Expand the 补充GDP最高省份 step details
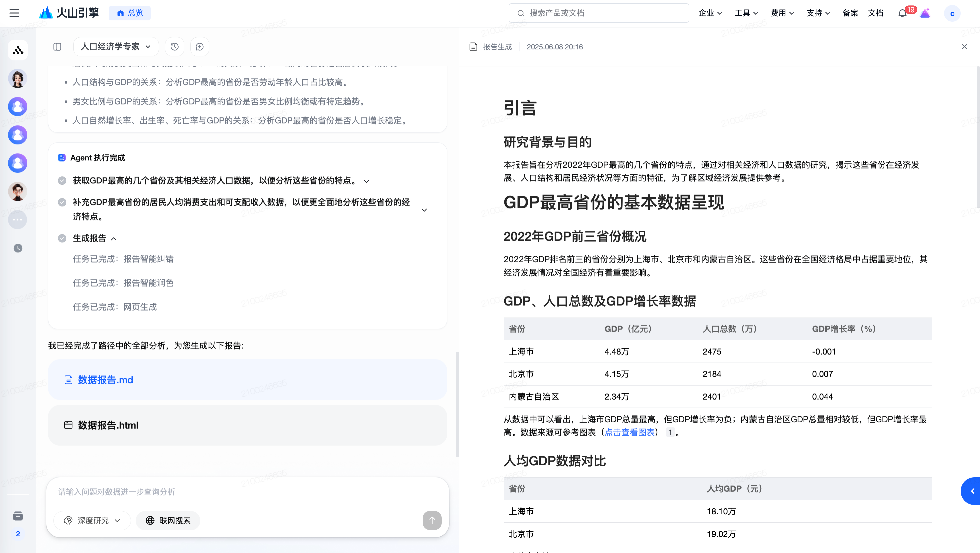 point(424,210)
